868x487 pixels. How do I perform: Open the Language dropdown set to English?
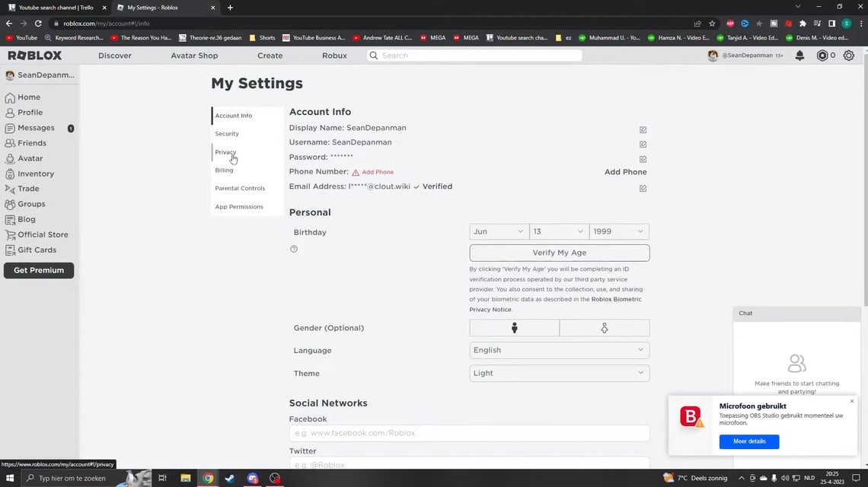pyautogui.click(x=559, y=349)
